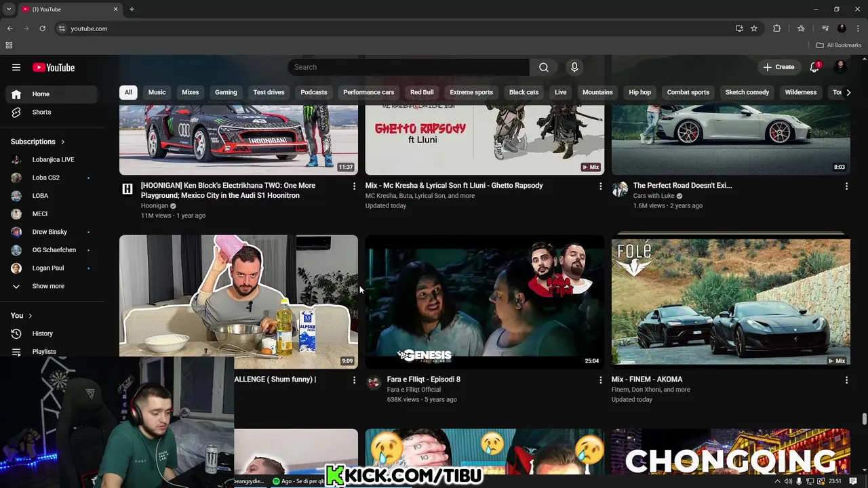Open title Mix - Mc Kresha & Lyrical Son

coord(454,186)
